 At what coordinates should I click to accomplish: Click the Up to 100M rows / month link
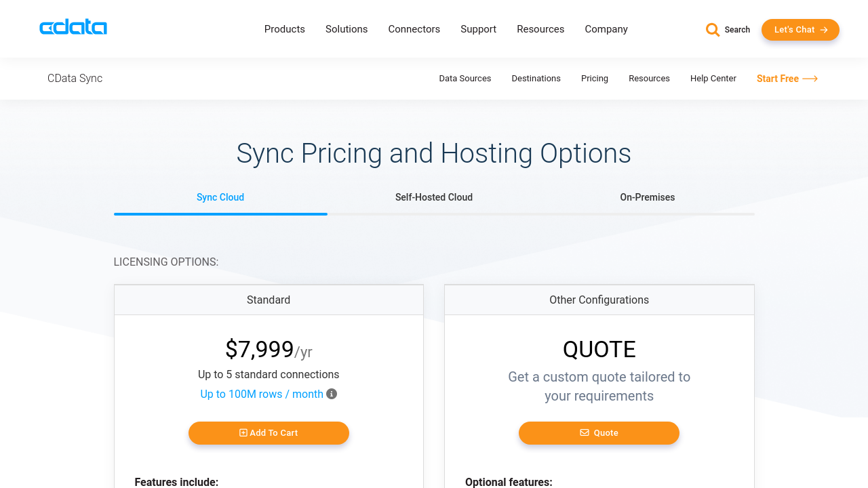pos(262,394)
